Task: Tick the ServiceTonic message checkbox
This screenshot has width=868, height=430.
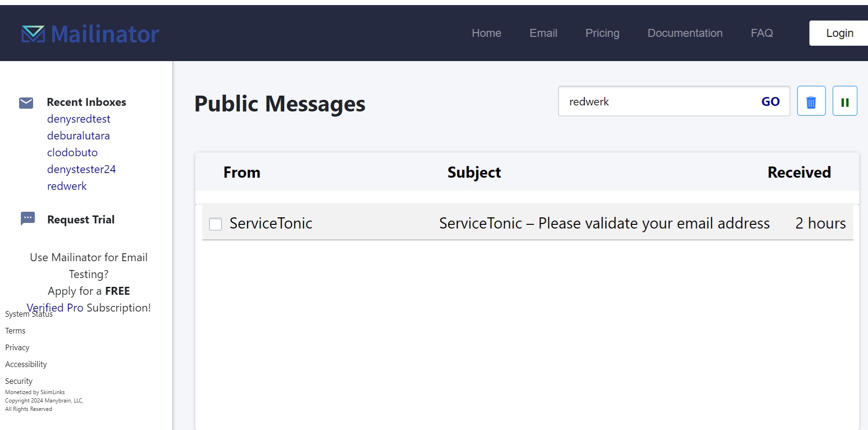Action: (x=215, y=224)
